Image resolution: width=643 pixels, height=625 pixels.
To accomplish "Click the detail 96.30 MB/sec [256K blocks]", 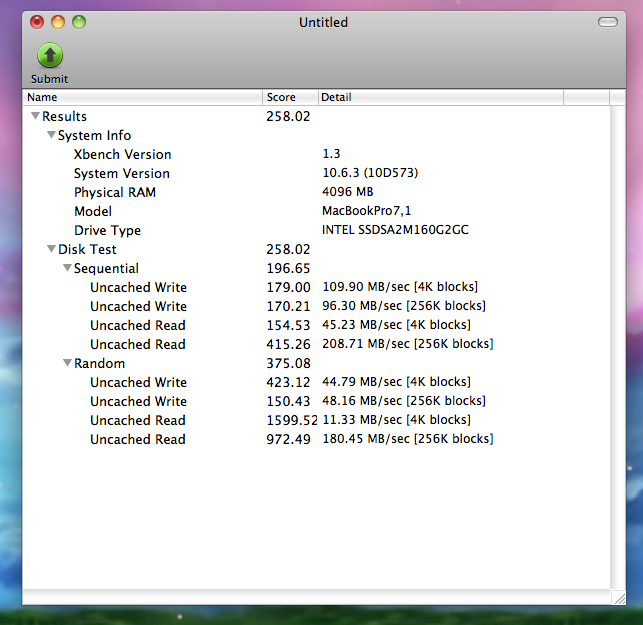I will 404,306.
